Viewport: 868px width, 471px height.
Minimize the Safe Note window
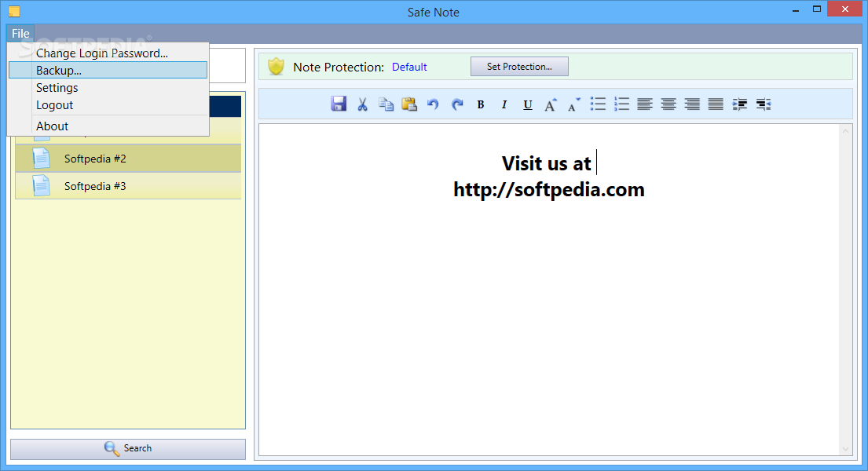[796, 9]
